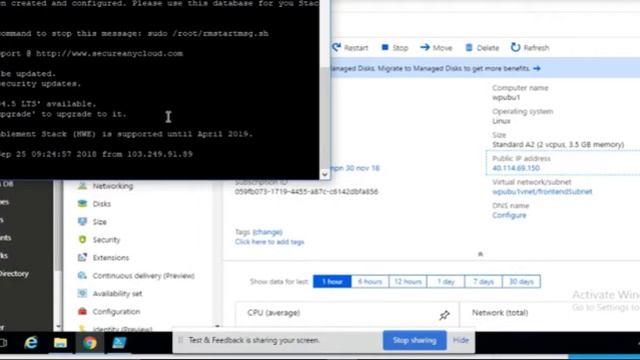Click the Stop square icon

pos(384,47)
